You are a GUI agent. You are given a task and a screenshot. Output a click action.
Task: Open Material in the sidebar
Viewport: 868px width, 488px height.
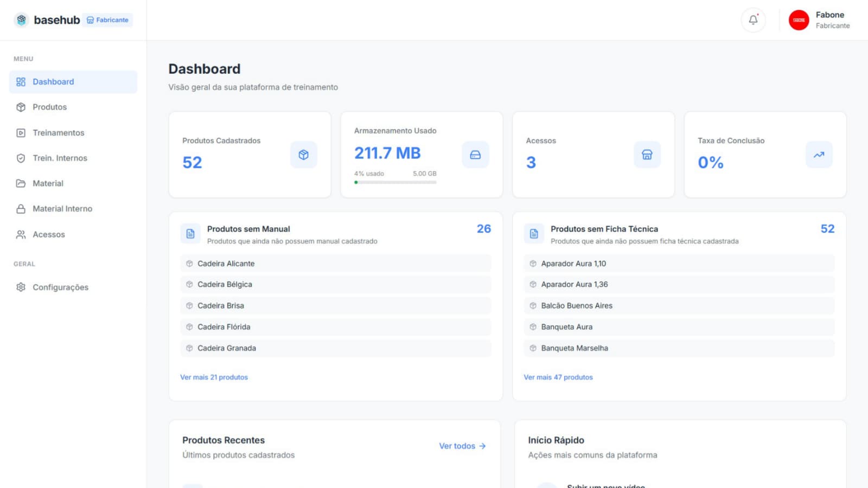coord(73,183)
